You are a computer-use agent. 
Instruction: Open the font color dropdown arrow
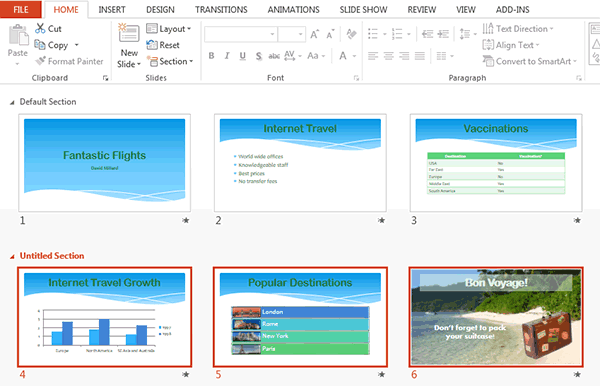[354, 56]
